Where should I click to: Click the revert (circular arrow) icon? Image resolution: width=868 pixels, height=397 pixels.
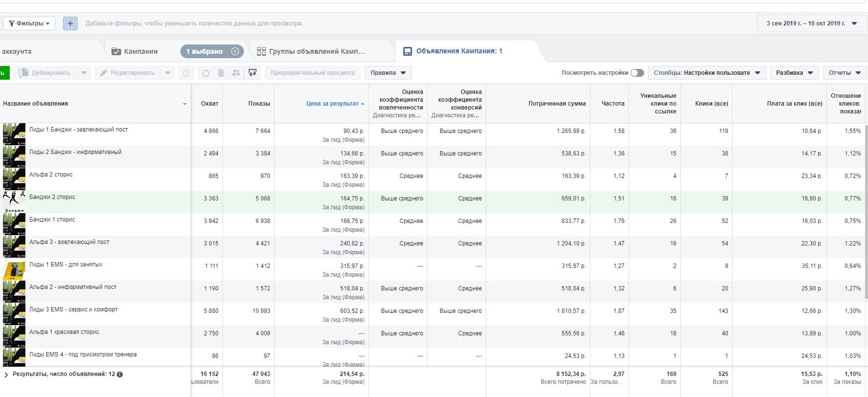[x=206, y=73]
